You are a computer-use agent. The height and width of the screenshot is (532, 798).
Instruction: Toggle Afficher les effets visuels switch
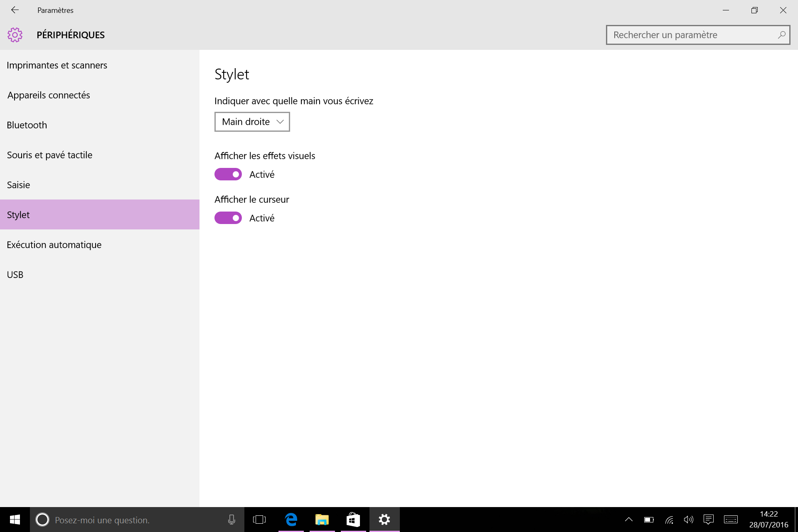point(228,174)
